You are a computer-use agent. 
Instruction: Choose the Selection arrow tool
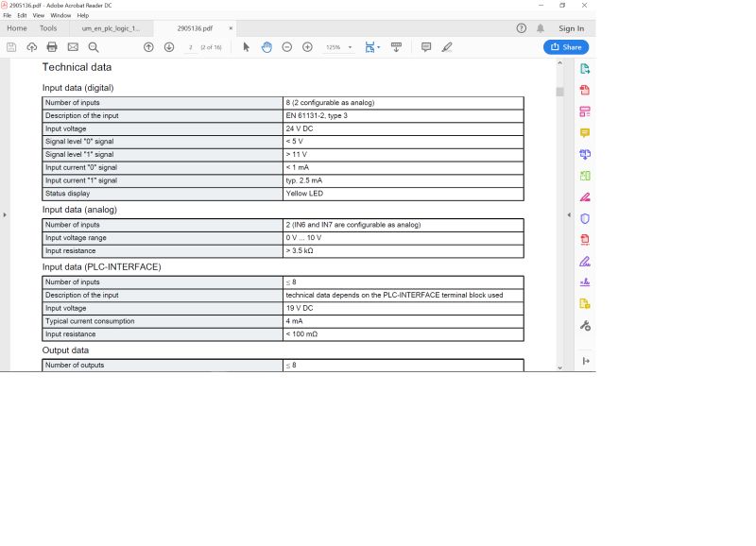point(246,47)
